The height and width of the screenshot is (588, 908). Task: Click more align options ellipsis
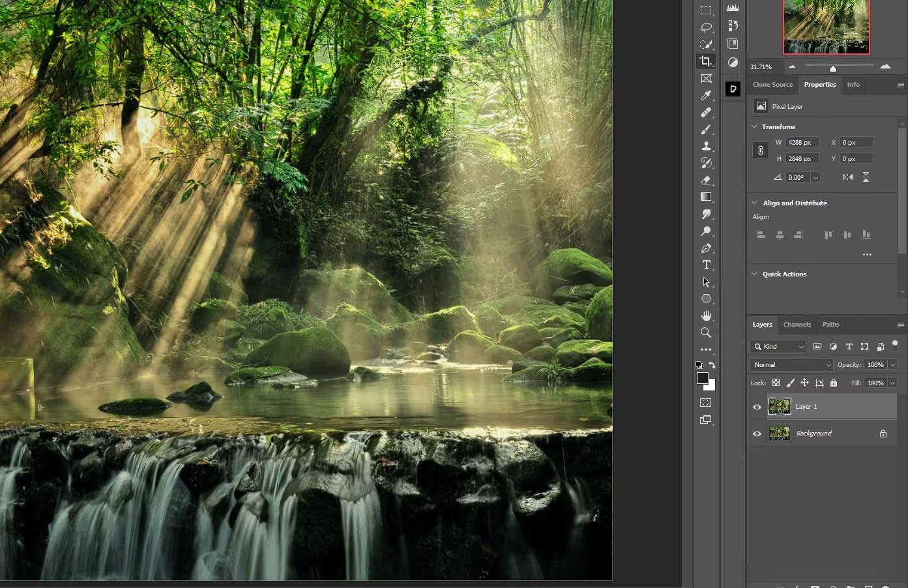click(867, 255)
